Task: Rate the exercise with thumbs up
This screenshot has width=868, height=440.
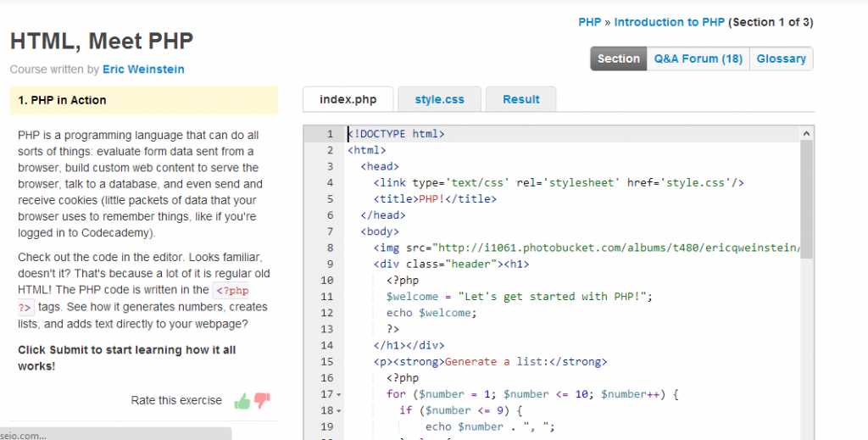Action: click(x=242, y=401)
